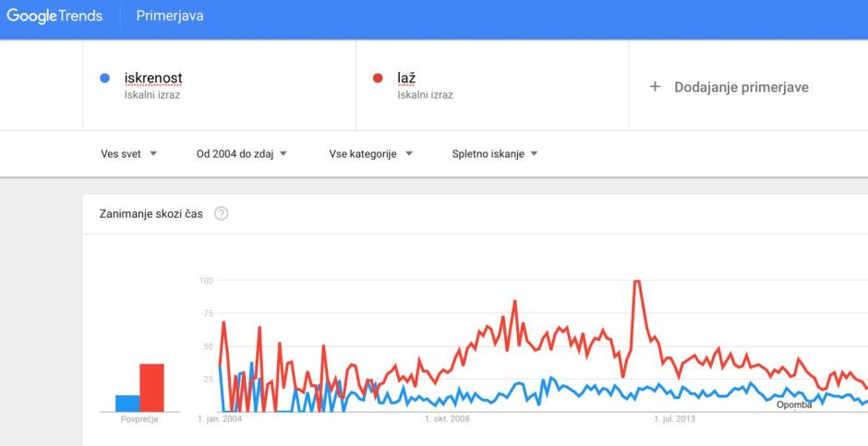Click the blue dot beside iskrenost
Screen dimensions: 868x446
104,78
